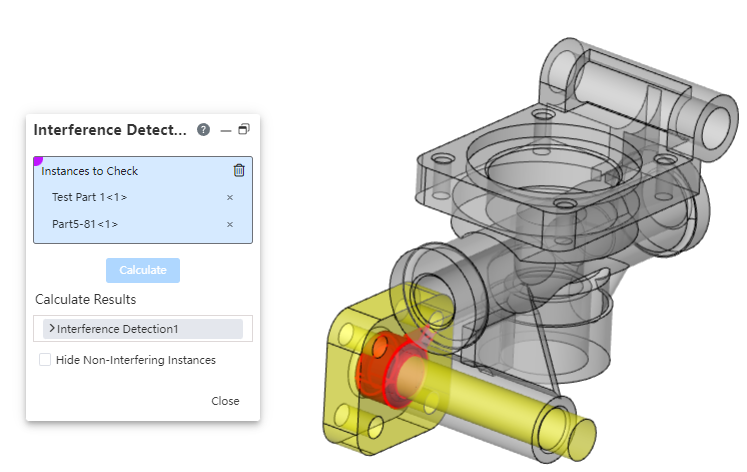
Task: Enable Hide Non-Interfering Instances checkbox
Action: click(45, 360)
